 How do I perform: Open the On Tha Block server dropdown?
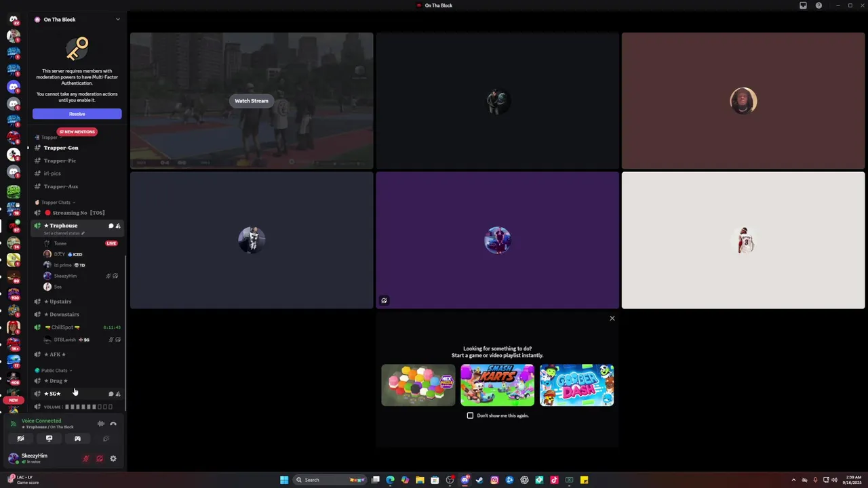[117, 19]
